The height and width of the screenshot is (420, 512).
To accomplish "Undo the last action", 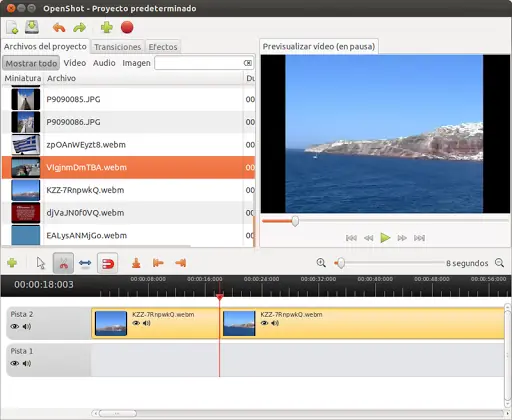I will pos(59,28).
